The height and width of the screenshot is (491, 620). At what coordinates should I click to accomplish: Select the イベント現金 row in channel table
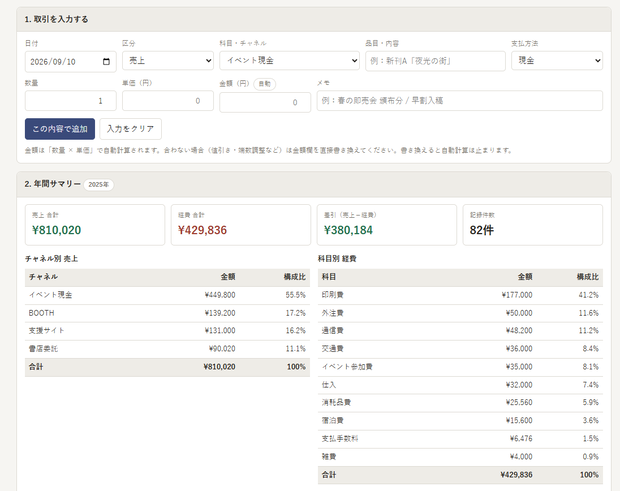pyautogui.click(x=167, y=295)
